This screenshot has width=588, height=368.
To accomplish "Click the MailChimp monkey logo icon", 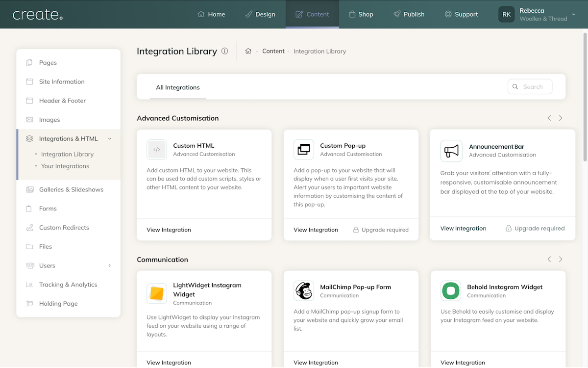I will [304, 291].
